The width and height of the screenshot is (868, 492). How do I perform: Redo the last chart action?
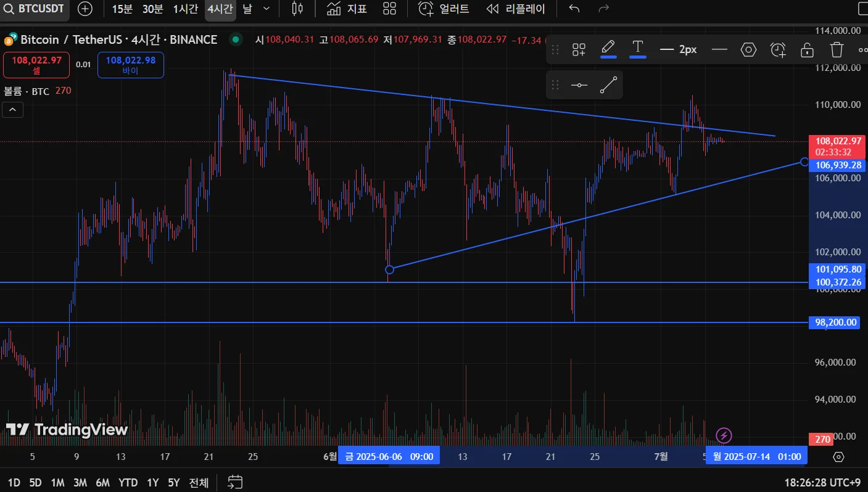[604, 9]
